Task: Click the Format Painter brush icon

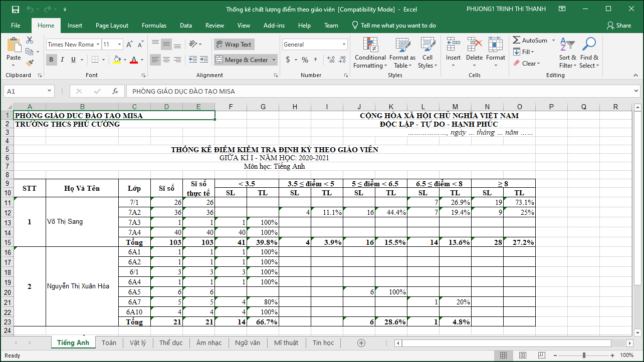Action: 30,63
